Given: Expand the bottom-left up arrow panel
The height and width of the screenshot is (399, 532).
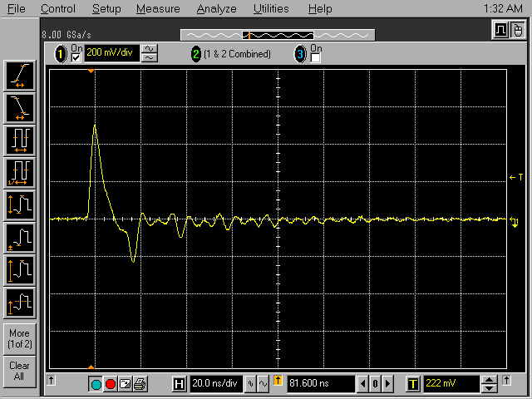Looking at the screenshot, I should (x=52, y=380).
